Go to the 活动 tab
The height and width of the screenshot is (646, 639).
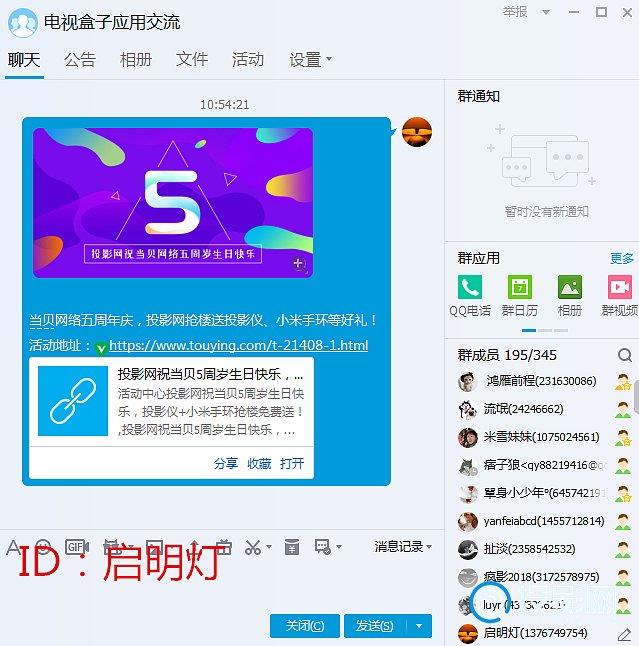248,60
